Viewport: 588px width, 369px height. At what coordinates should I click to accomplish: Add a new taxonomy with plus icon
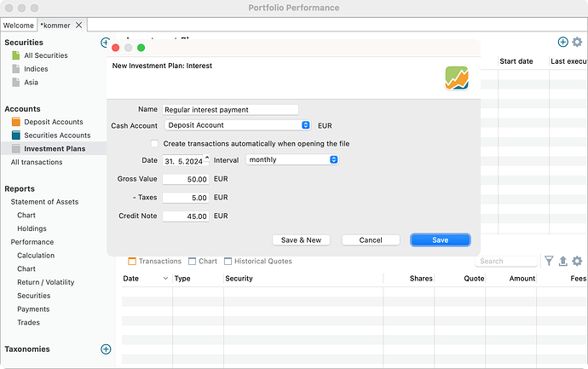pos(106,349)
